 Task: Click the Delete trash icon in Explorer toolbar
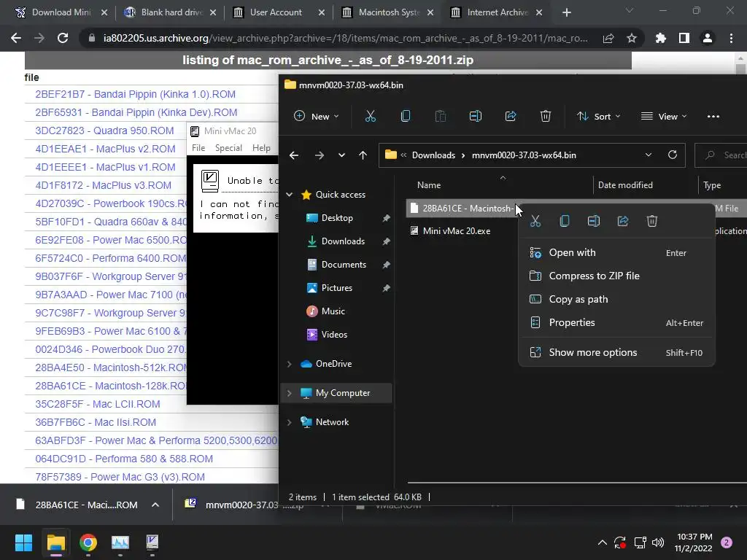tap(546, 116)
